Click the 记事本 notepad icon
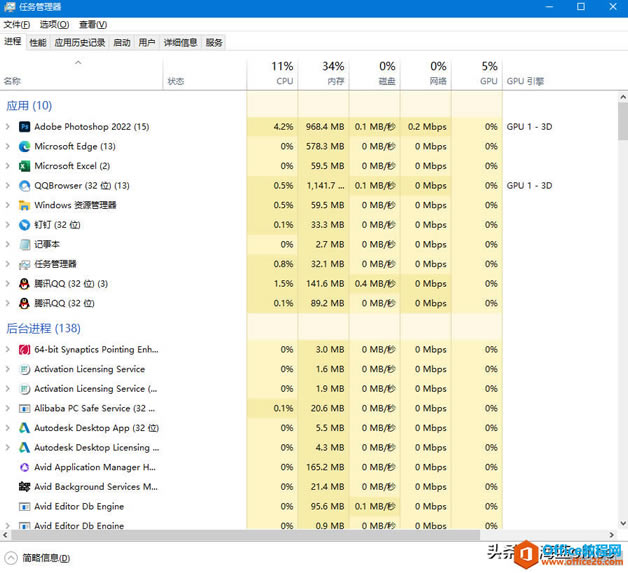628x573 pixels. (24, 245)
